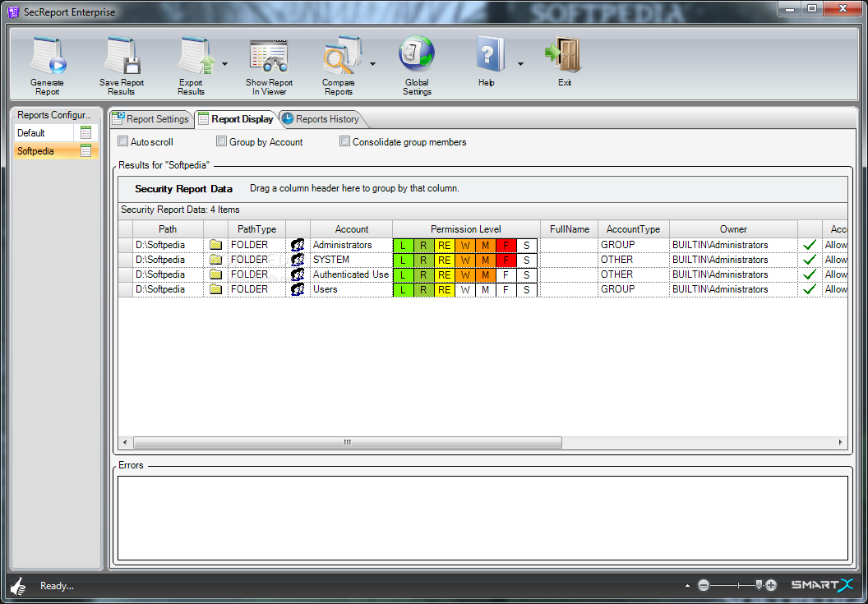This screenshot has width=868, height=604.
Task: Click the scroll left arrow of results grid
Action: (x=125, y=442)
